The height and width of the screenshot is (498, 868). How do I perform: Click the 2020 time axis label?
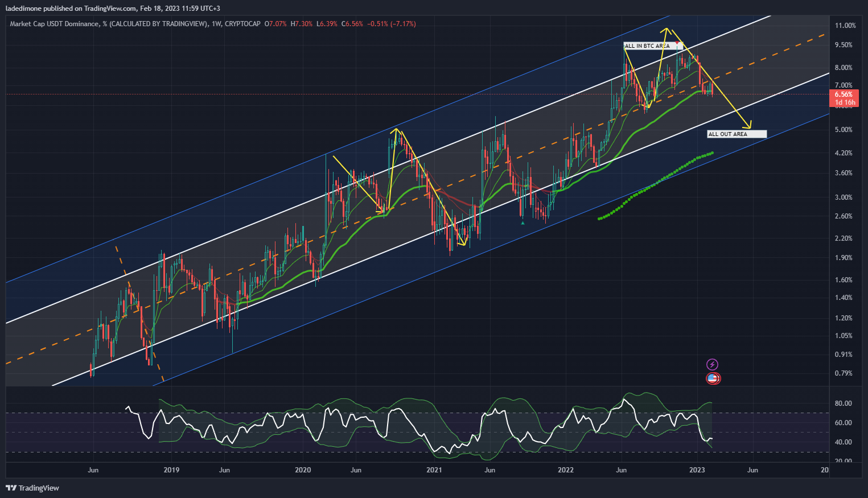click(x=303, y=470)
